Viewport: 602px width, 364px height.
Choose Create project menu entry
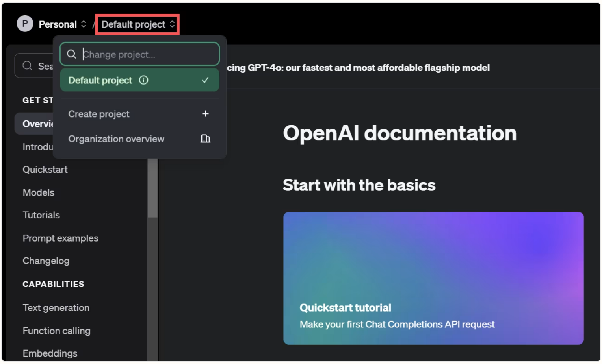click(x=139, y=114)
